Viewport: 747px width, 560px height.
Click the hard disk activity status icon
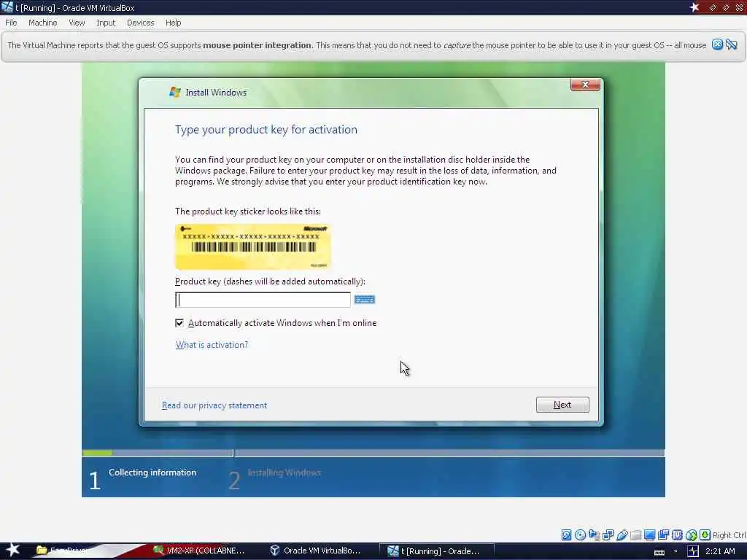coord(566,534)
